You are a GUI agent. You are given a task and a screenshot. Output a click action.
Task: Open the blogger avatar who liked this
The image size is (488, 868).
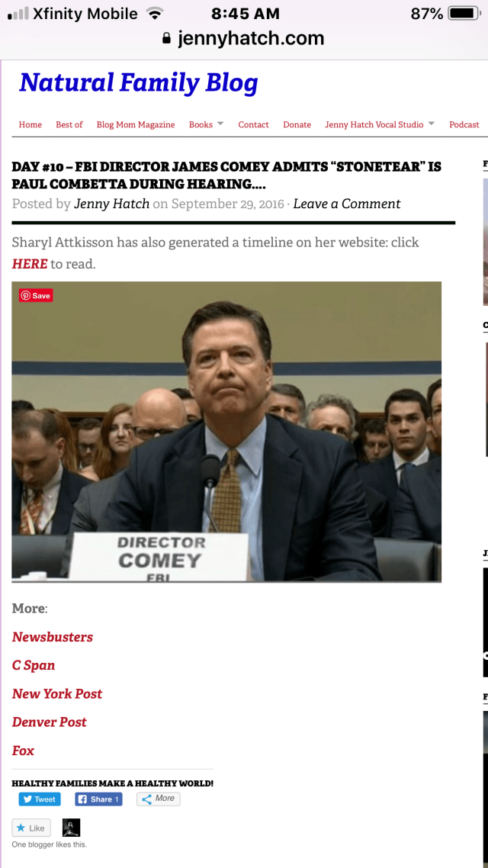(x=72, y=828)
